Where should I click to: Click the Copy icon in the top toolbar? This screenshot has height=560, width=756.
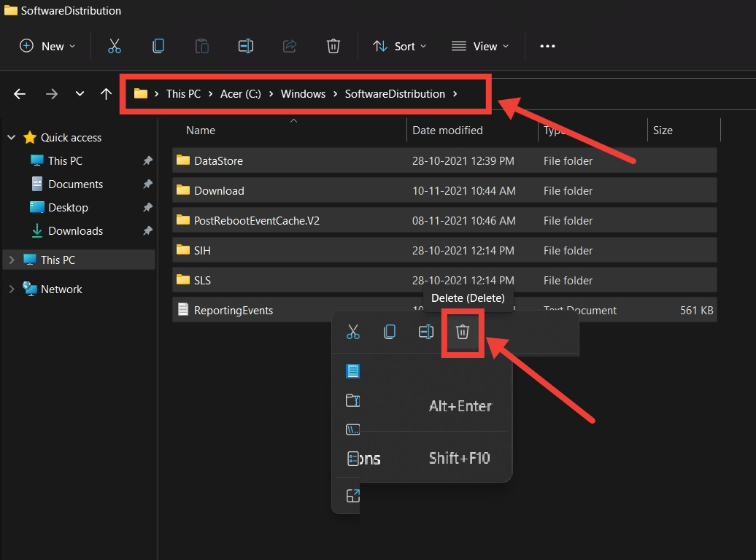click(158, 46)
